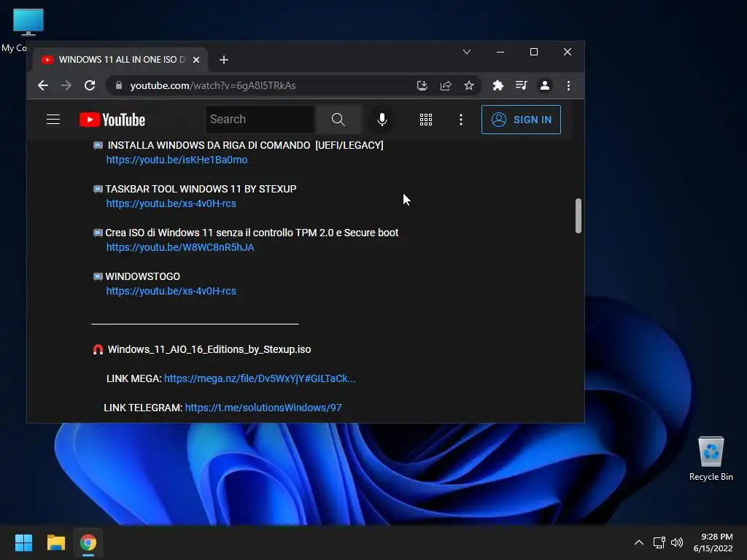Open link youtu.be/W8WC8nR5hJA
Image resolution: width=747 pixels, height=560 pixels.
[180, 248]
